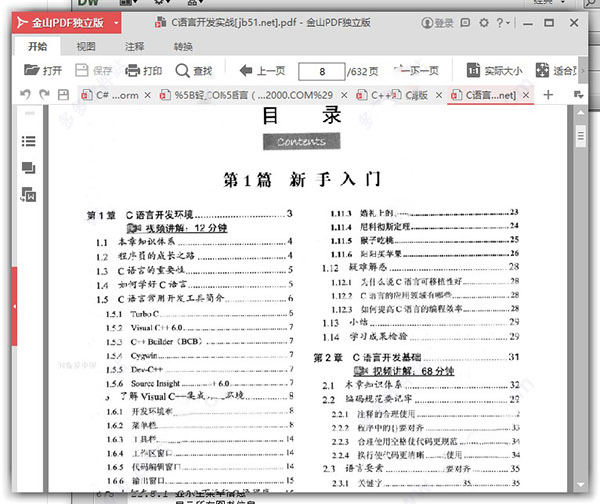Switch to the ...2000.COM%29 document tab
Image resolution: width=600 pixels, height=504 pixels.
[x=249, y=95]
